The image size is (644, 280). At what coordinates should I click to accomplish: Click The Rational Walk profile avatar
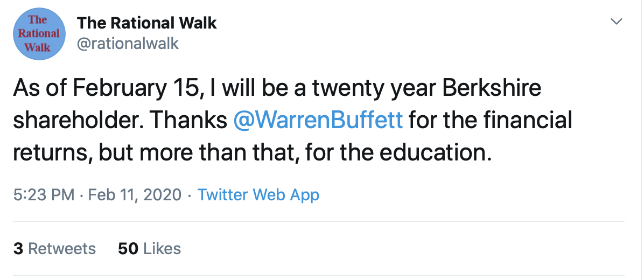coord(39,34)
